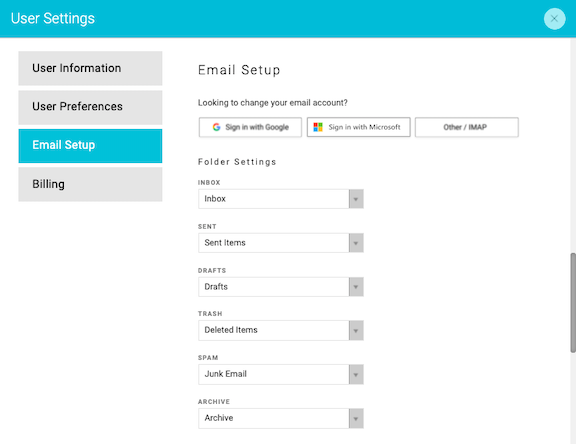Sign in with Google button
576x444 pixels.
click(250, 127)
